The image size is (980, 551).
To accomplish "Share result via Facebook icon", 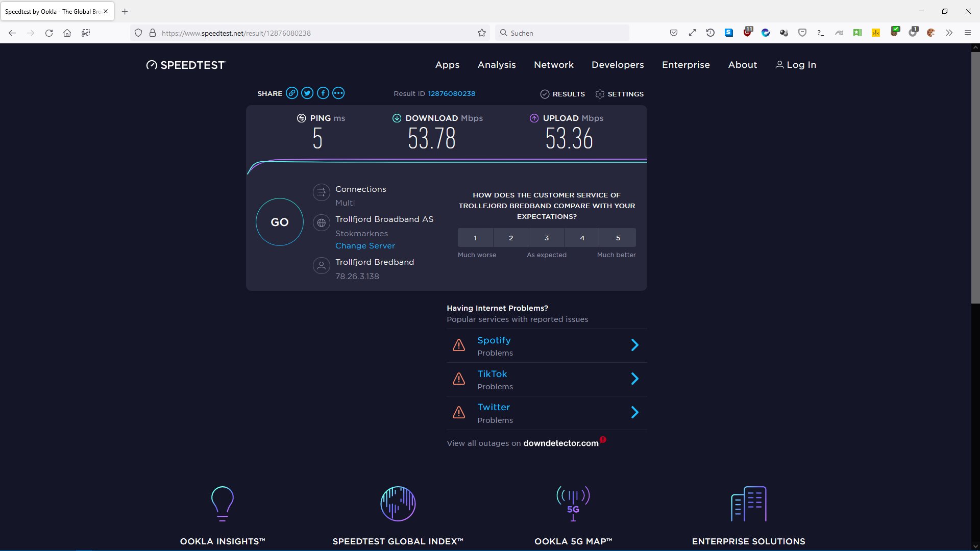I will tap(323, 93).
